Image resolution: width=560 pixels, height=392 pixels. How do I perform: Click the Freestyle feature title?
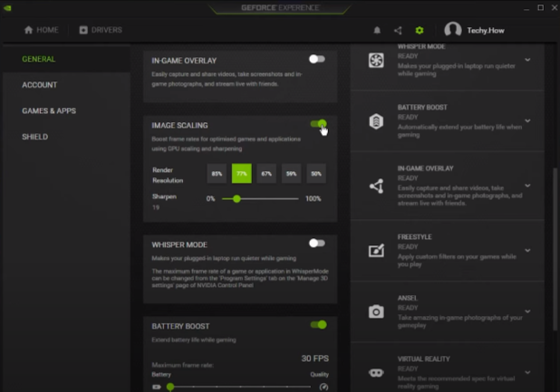click(x=414, y=237)
